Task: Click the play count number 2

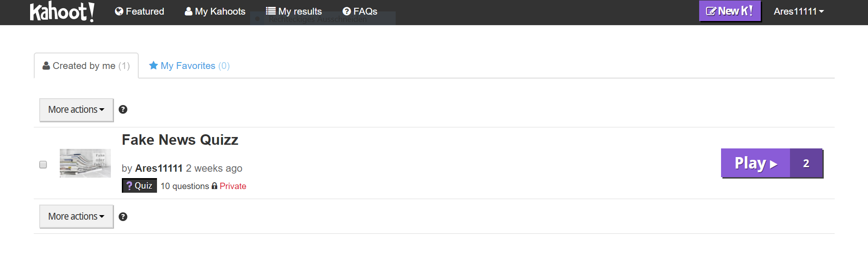Action: click(x=806, y=163)
